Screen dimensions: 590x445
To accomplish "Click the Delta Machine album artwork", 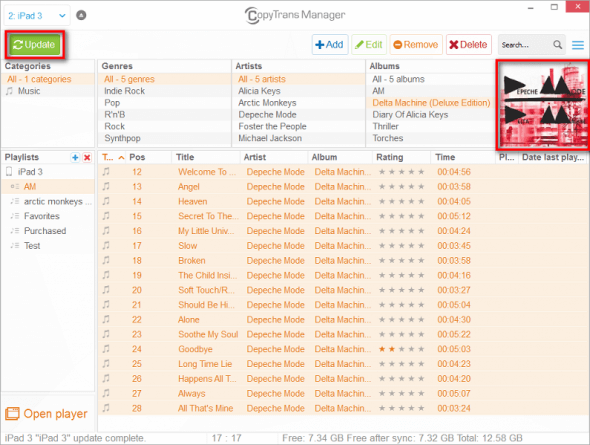I will pos(543,104).
